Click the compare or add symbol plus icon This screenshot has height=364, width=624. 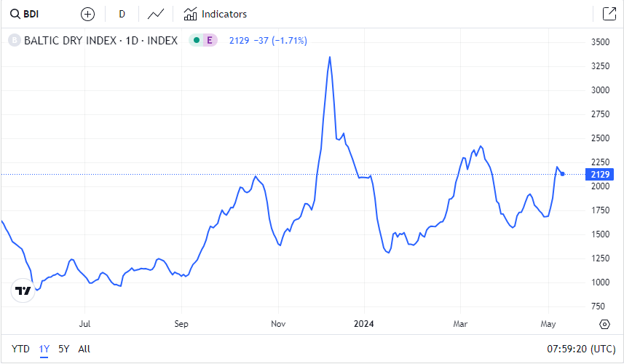pyautogui.click(x=87, y=14)
